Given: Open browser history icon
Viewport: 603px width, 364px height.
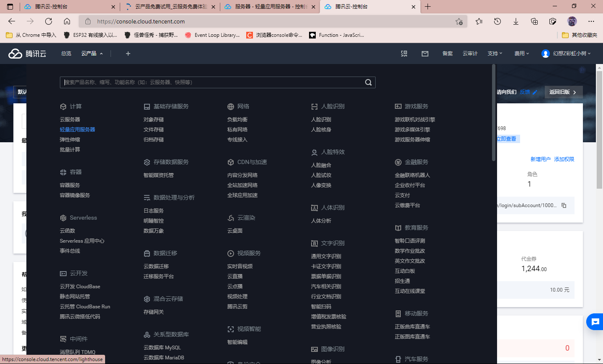Looking at the screenshot, I should (x=497, y=21).
